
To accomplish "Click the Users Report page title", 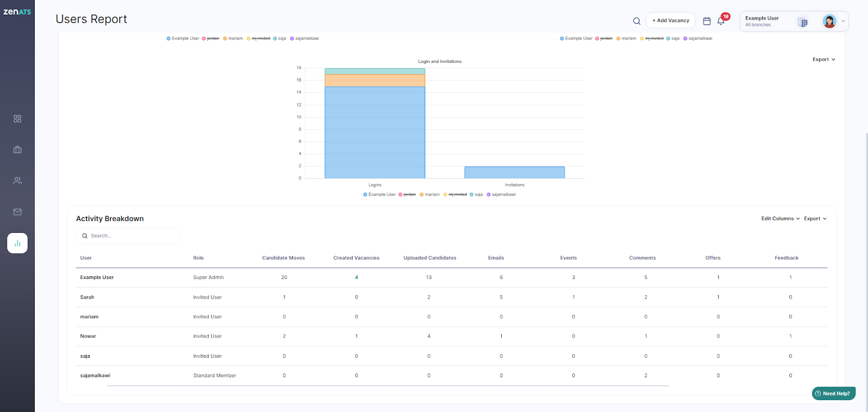I will pos(91,19).
